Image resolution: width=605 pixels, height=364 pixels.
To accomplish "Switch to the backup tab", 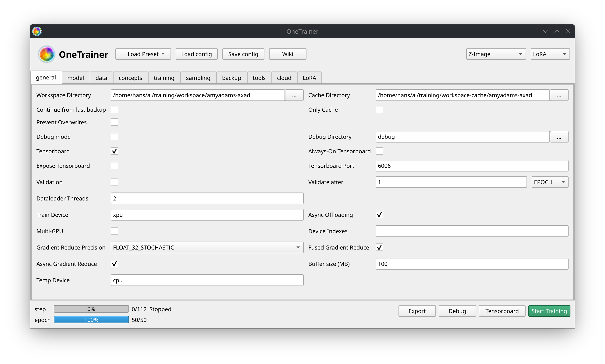I will 231,78.
